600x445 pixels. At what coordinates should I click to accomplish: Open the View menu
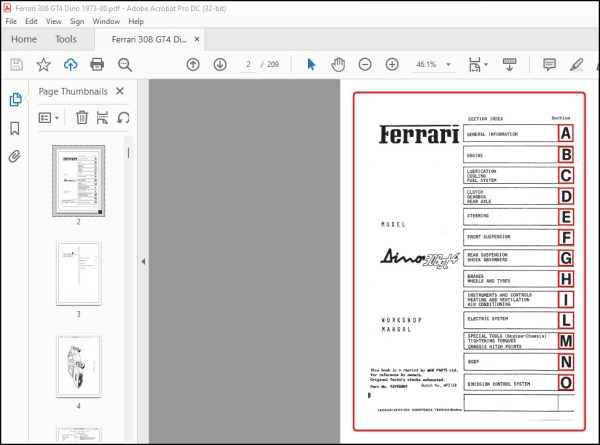(54, 21)
